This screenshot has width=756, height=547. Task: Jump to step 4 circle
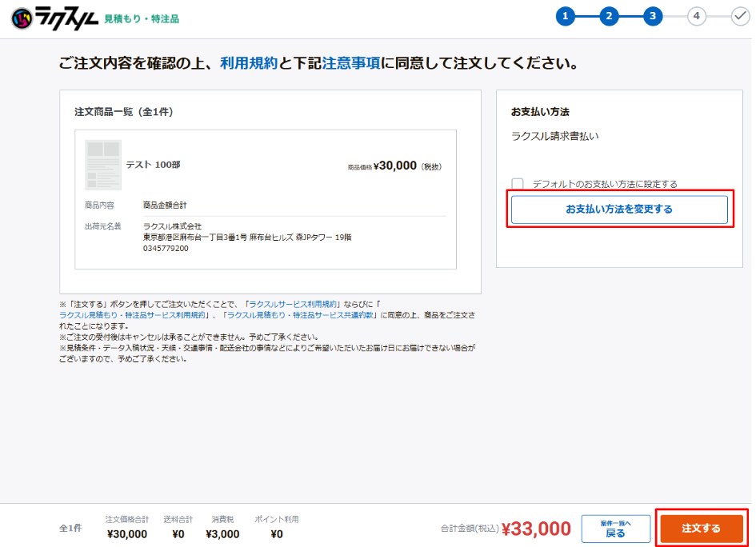[697, 16]
